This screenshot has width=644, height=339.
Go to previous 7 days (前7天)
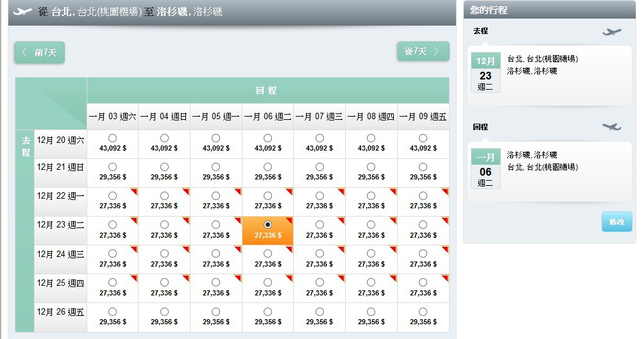39,53
